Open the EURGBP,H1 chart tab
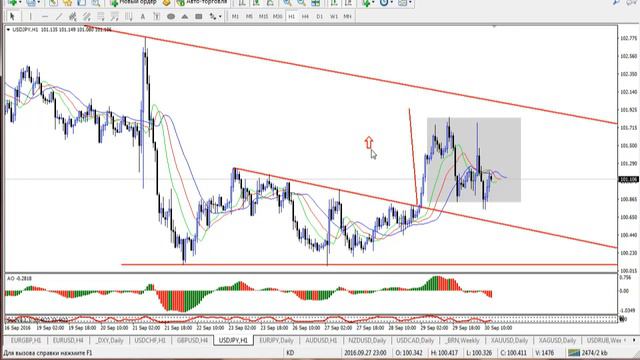The width and height of the screenshot is (640, 360). click(26, 340)
